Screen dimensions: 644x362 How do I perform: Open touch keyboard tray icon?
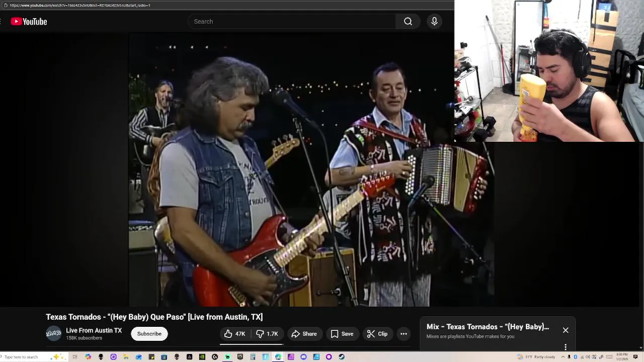tap(609, 357)
